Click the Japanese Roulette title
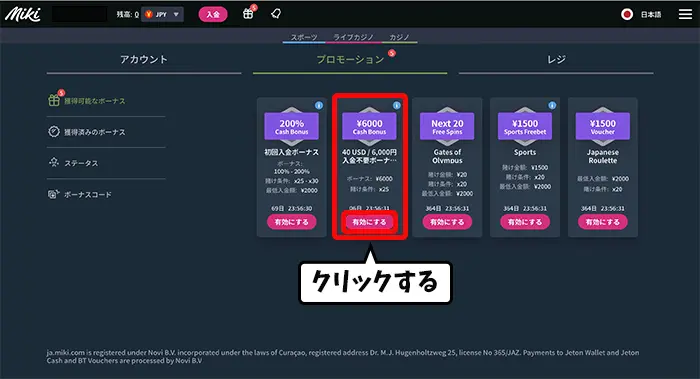Image resolution: width=700 pixels, height=379 pixels. pos(603,156)
